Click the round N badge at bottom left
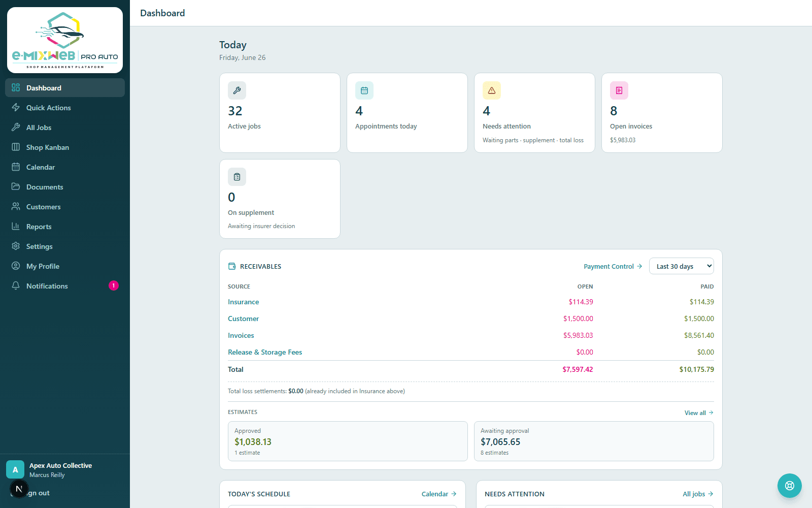Screen dimensions: 812x508 click(x=19, y=489)
